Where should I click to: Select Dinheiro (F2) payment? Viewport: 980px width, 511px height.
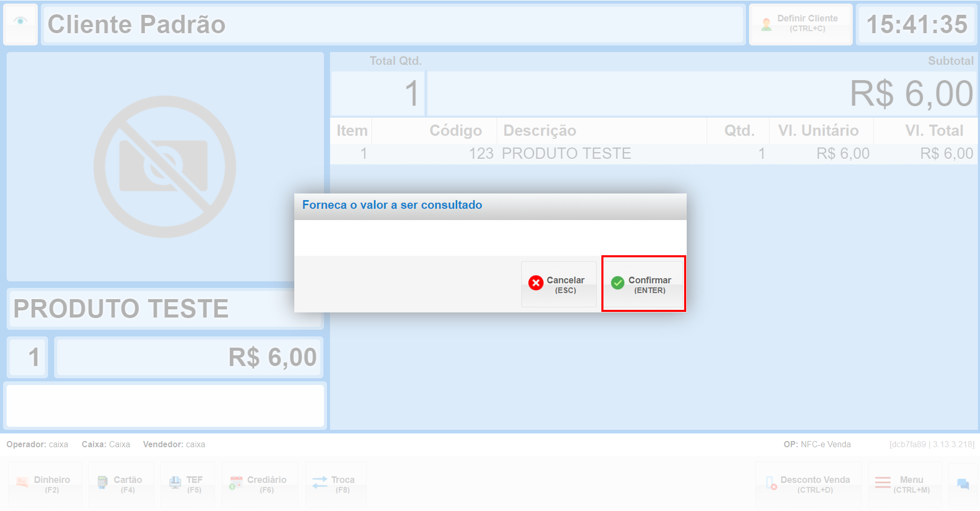pyautogui.click(x=45, y=484)
